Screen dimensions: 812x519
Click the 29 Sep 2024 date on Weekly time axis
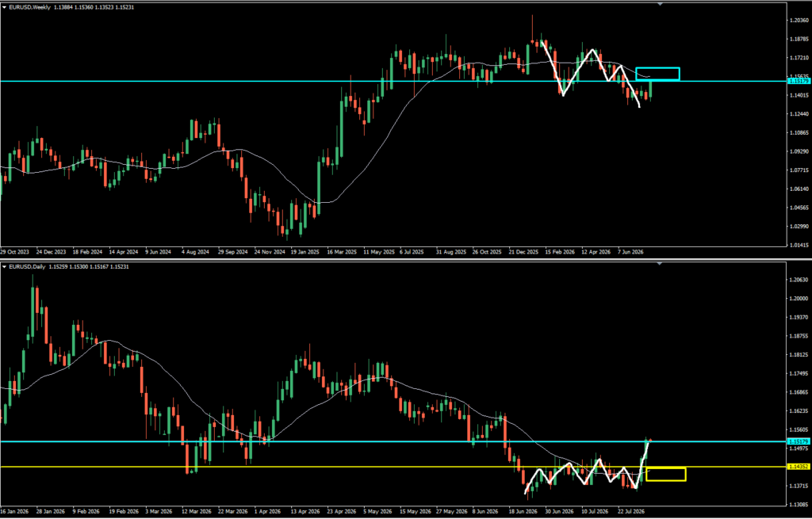point(233,252)
